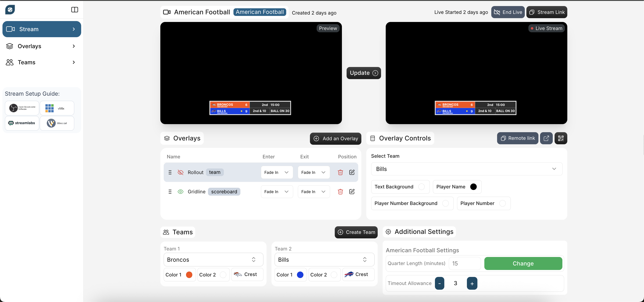Show the hidden Rollout overlay

pos(180,172)
